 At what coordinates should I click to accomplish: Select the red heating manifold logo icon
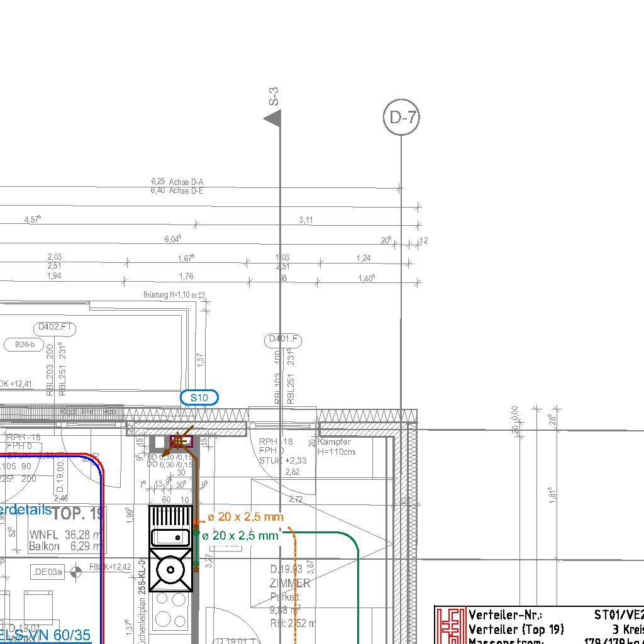click(x=452, y=625)
